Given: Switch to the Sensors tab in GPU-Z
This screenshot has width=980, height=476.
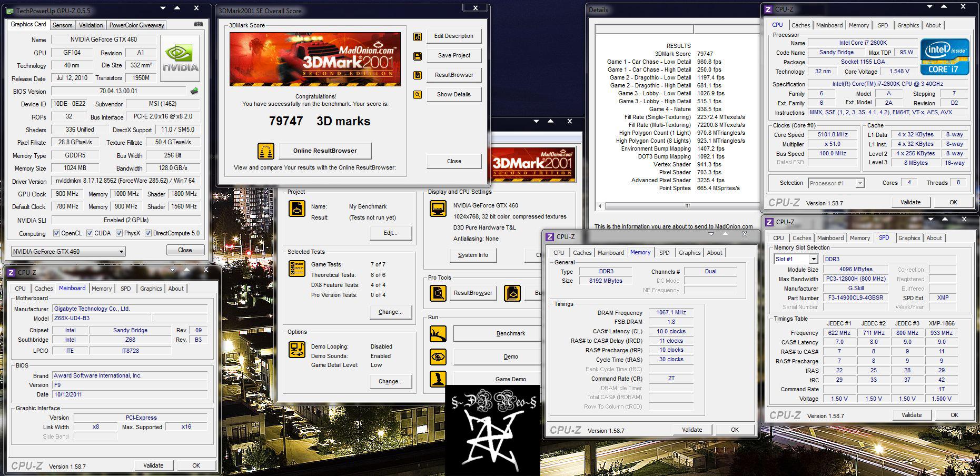Looking at the screenshot, I should tap(63, 25).
